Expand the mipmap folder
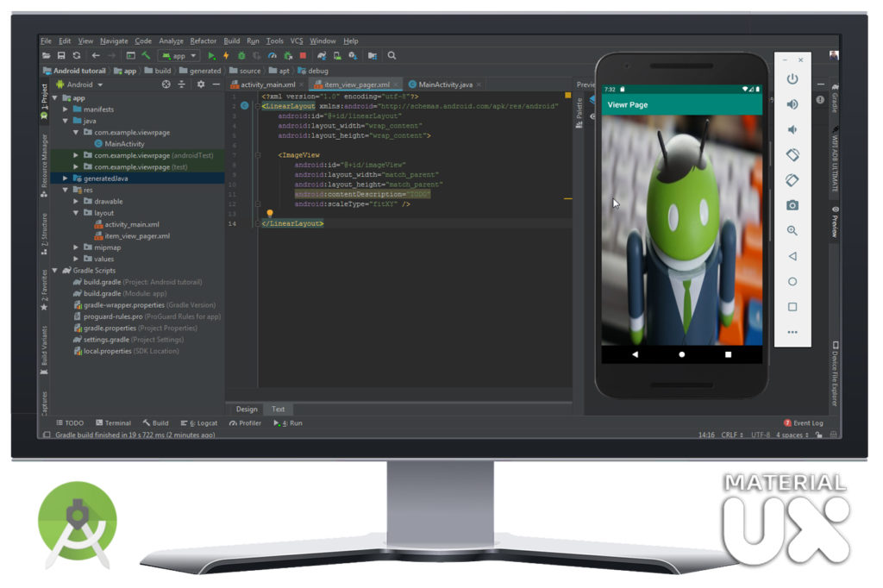Viewport: 883px width, 588px height. coord(76,247)
